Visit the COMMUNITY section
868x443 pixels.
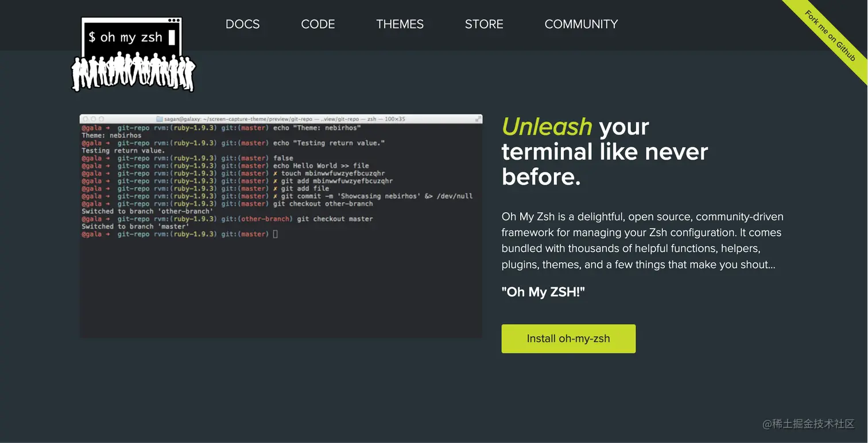581,24
